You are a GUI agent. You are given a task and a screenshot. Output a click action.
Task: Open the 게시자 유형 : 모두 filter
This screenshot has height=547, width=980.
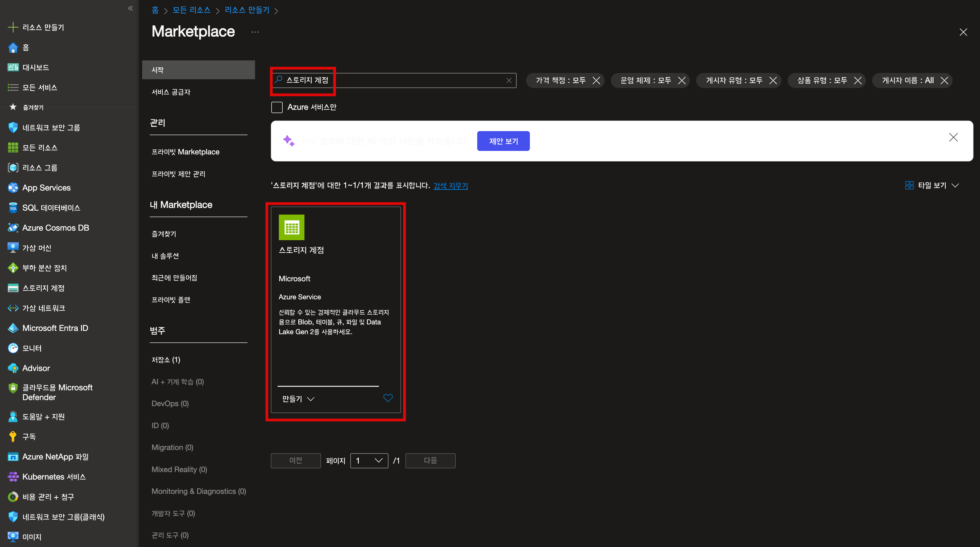click(734, 80)
